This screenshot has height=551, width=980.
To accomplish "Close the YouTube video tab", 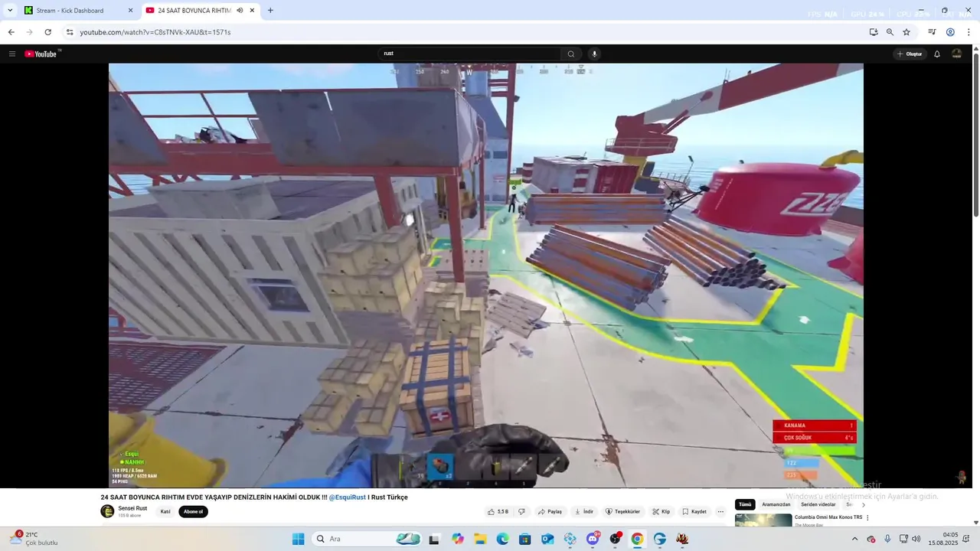I will [252, 11].
